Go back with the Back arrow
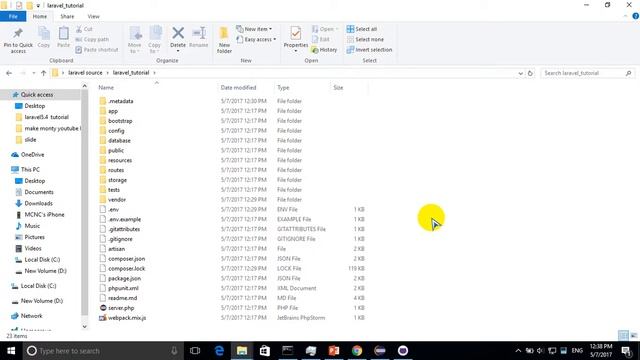 tap(9, 73)
